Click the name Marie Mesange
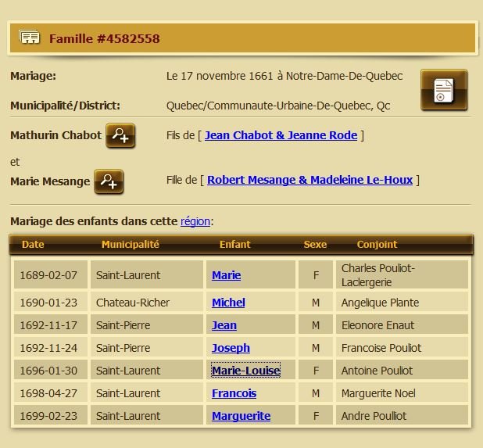483x448 pixels. tap(50, 181)
